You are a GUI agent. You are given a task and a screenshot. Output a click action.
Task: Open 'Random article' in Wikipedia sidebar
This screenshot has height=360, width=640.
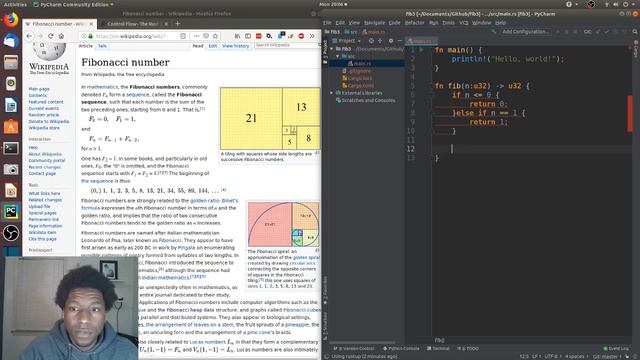coord(44,115)
